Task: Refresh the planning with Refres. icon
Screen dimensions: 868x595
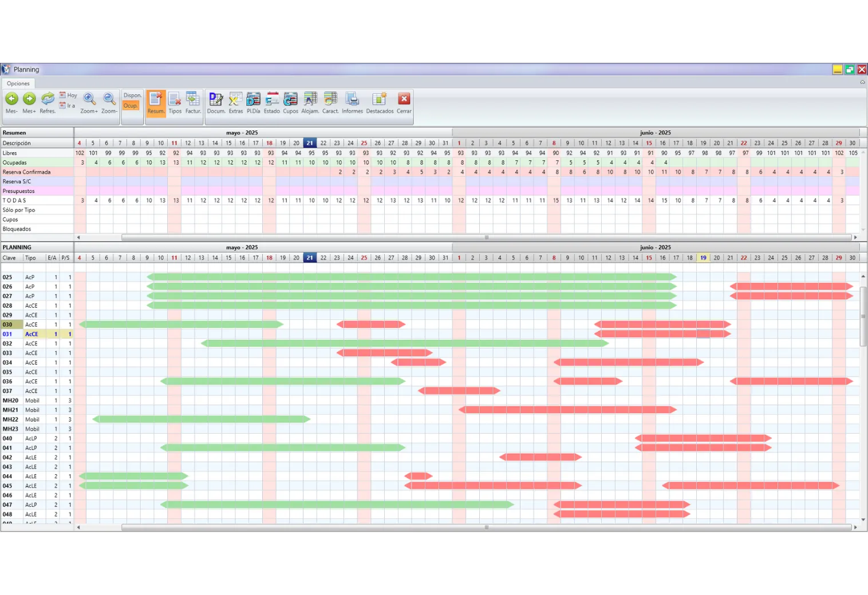Action: (x=48, y=103)
